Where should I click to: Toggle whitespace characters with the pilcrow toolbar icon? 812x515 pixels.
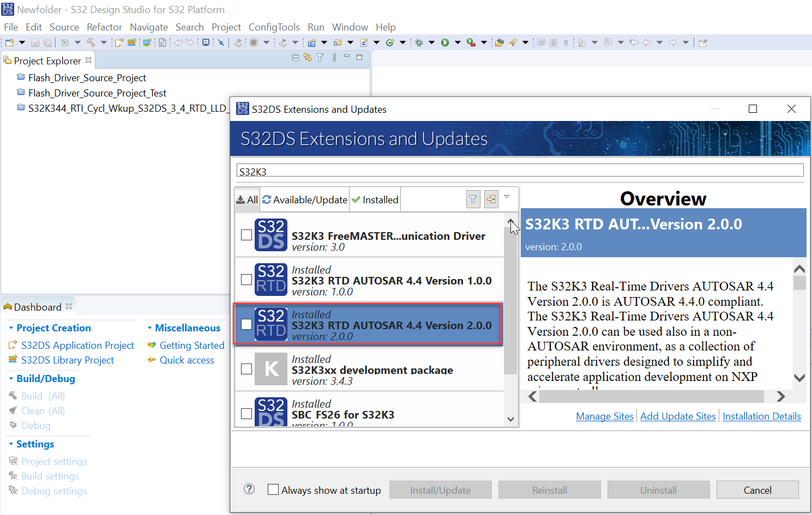click(566, 42)
